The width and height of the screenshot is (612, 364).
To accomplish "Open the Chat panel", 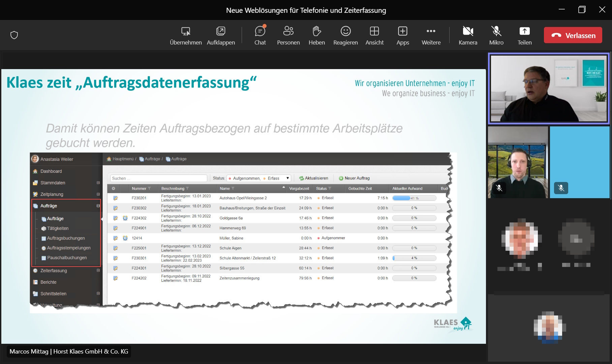I will (260, 35).
